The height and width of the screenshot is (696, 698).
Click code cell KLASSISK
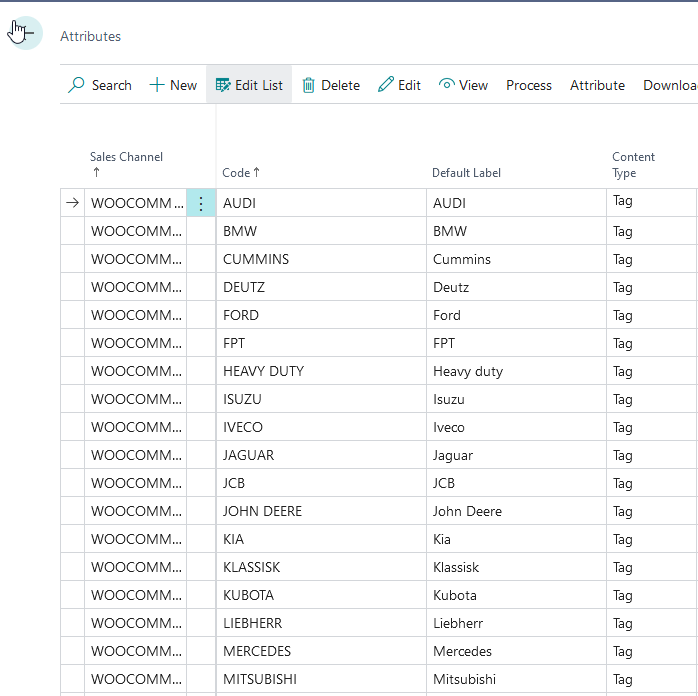tap(321, 567)
